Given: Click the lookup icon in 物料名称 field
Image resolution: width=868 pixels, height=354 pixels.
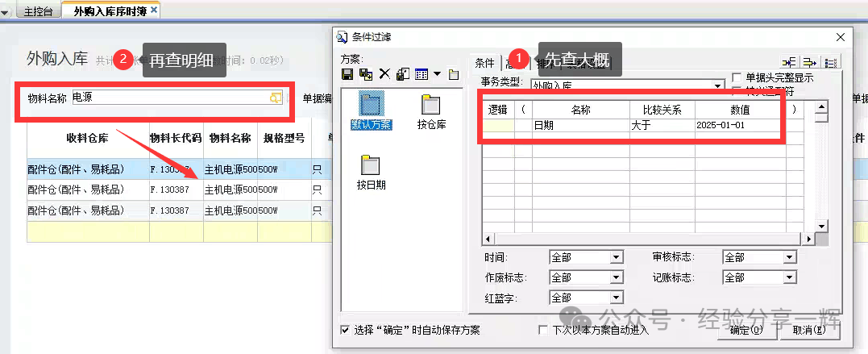Looking at the screenshot, I should [x=276, y=98].
